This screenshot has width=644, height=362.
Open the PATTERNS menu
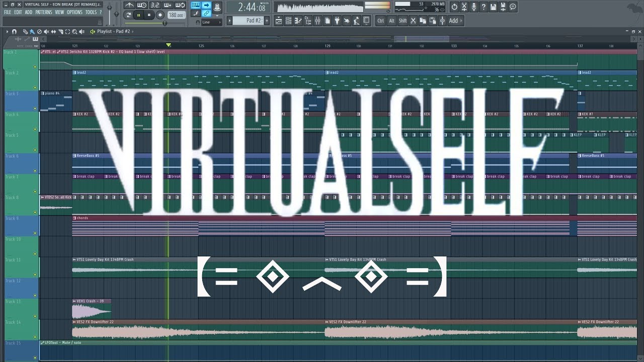44,12
